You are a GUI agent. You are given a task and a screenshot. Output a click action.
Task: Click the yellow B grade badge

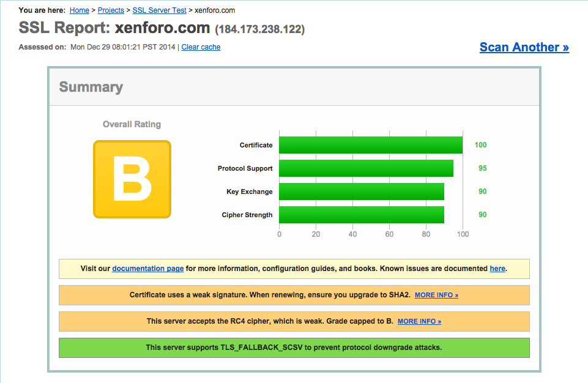point(132,179)
